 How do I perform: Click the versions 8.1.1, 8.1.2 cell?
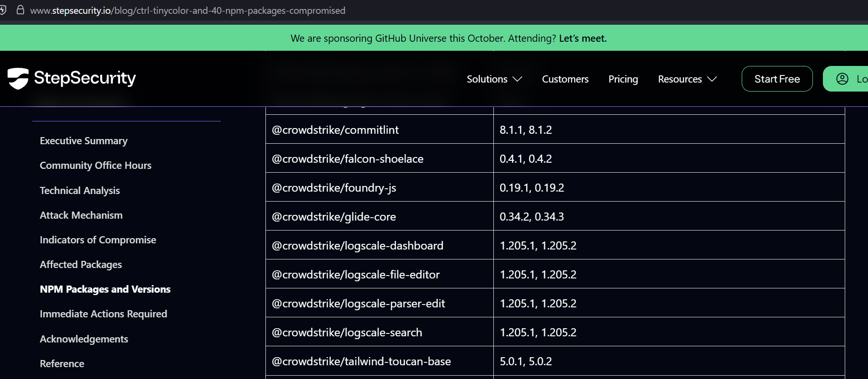click(669, 129)
